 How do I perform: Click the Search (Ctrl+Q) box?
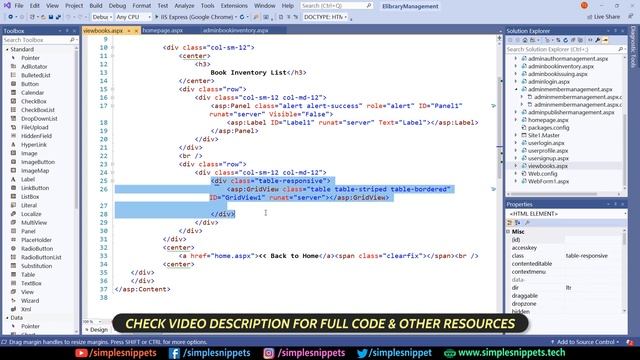tap(336, 6)
